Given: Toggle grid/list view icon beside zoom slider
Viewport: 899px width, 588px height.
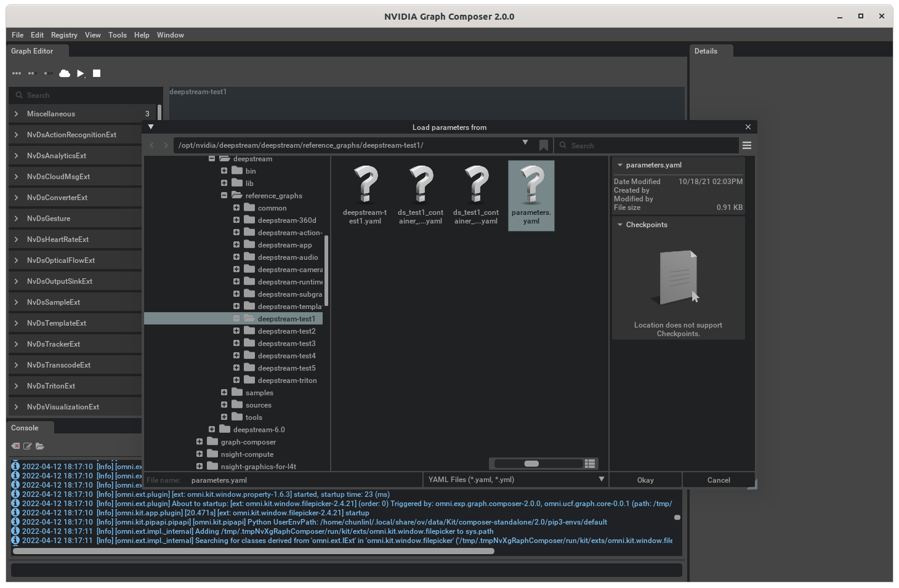Looking at the screenshot, I should pyautogui.click(x=590, y=464).
